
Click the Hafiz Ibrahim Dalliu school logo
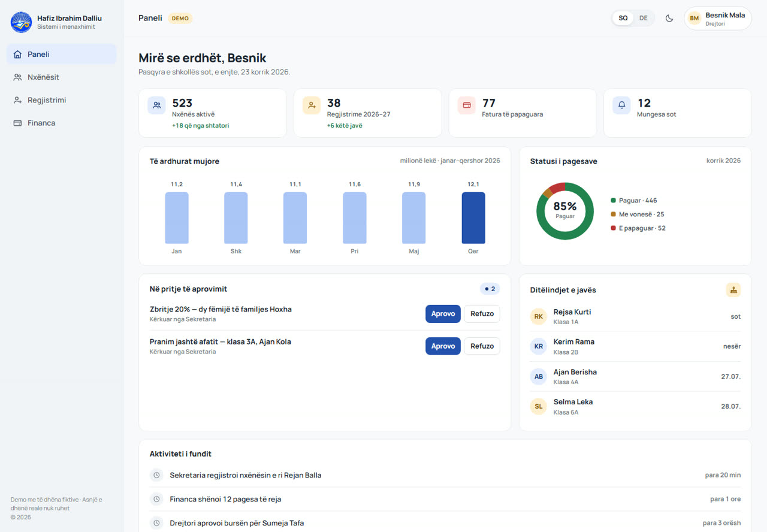pos(22,22)
